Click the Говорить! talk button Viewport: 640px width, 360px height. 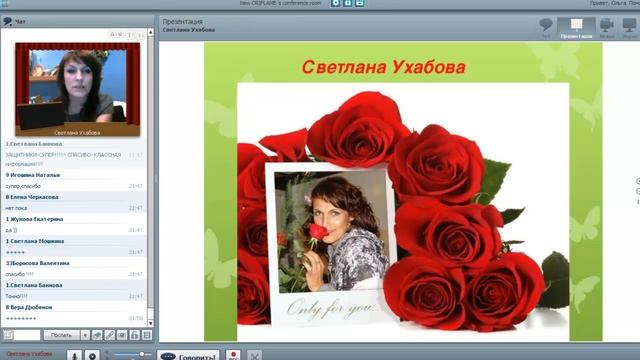tap(188, 356)
